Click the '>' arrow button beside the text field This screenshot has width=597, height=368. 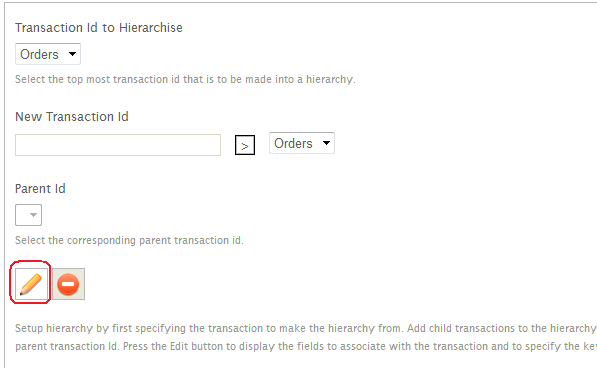pos(245,145)
